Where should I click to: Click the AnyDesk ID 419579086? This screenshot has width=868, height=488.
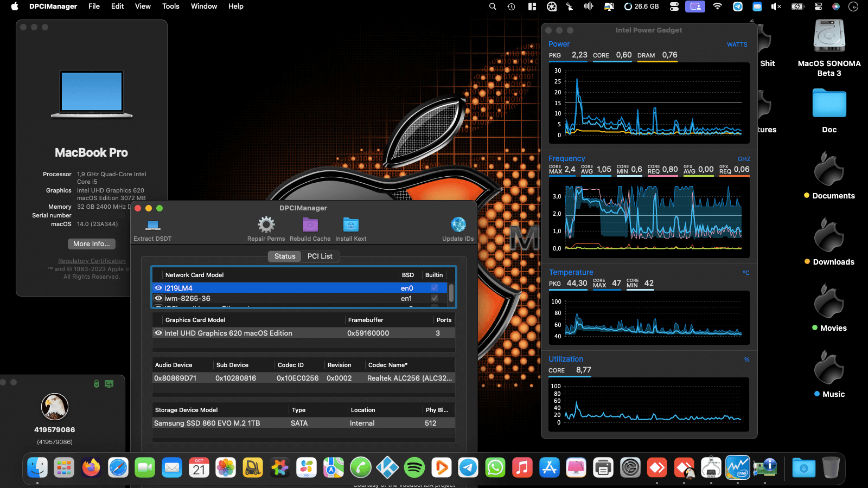pos(55,429)
